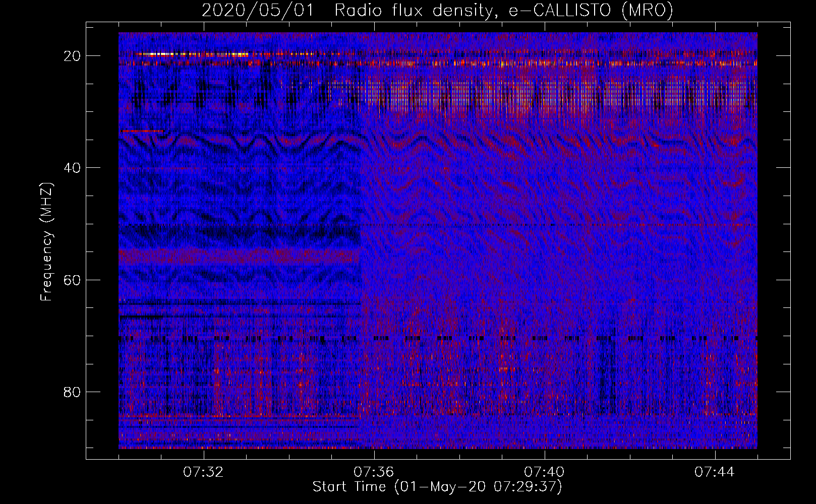Click the '07:44' time tick label
This screenshot has width=816, height=504.
715,472
